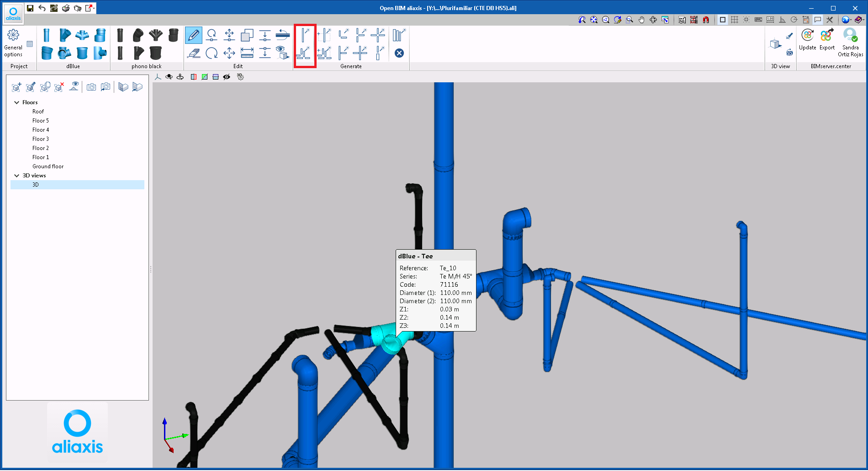Toggle the magnet object snap
This screenshot has height=471, width=868.
[706, 20]
